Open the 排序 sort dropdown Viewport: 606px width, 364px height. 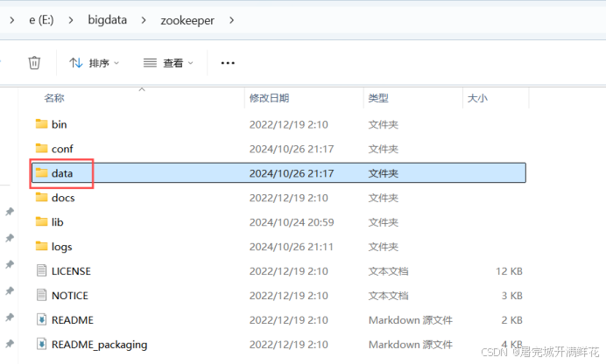click(x=95, y=63)
